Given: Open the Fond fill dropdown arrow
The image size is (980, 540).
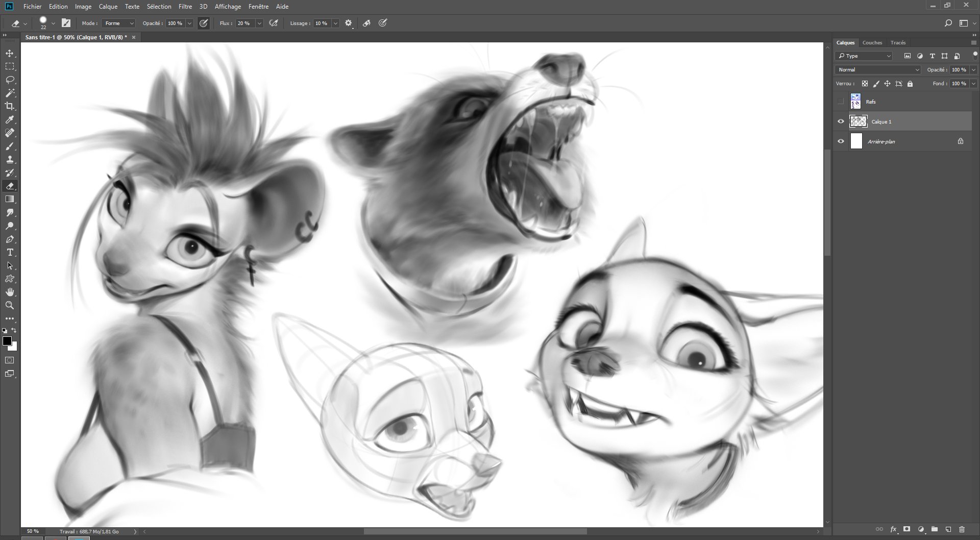Looking at the screenshot, I should (974, 84).
